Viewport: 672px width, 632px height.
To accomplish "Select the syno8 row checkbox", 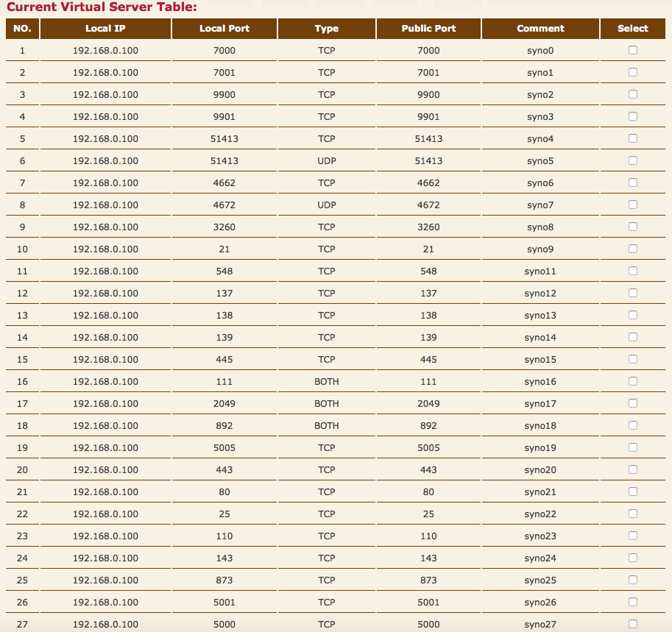I will pyautogui.click(x=632, y=227).
